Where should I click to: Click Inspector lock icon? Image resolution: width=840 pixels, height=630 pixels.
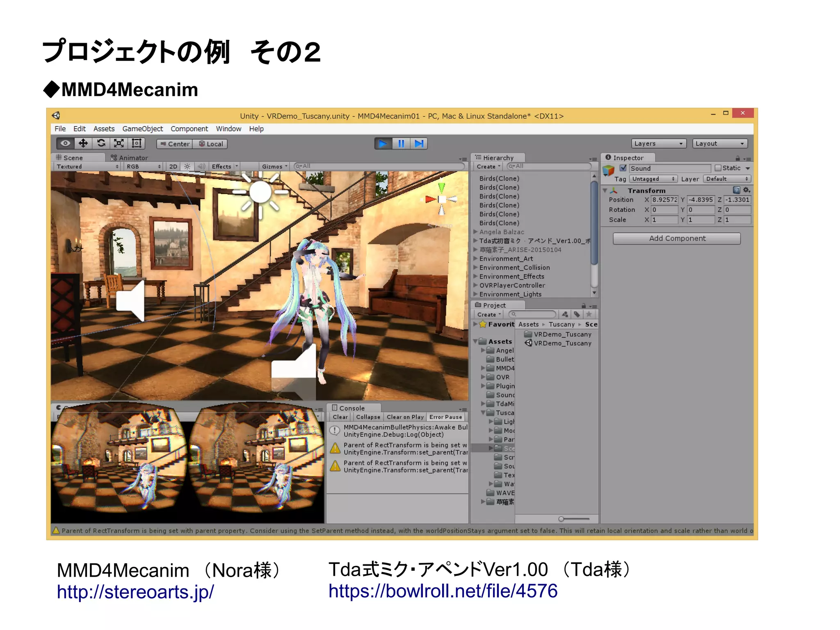[737, 158]
